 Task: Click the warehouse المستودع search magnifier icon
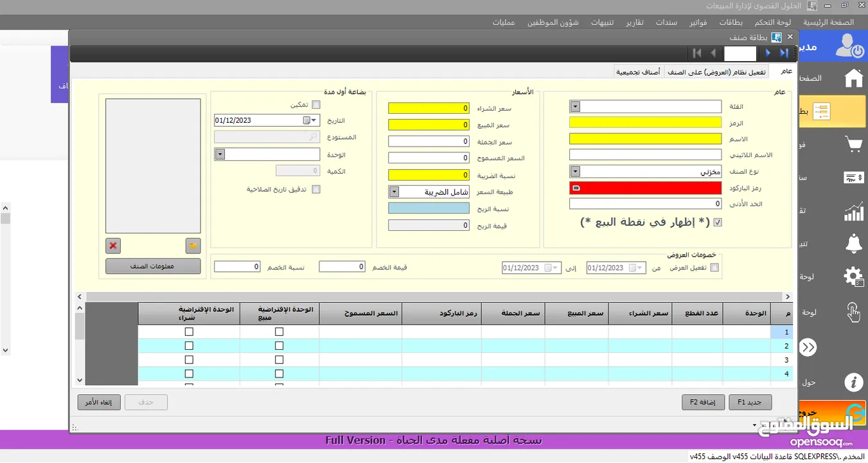313,137
